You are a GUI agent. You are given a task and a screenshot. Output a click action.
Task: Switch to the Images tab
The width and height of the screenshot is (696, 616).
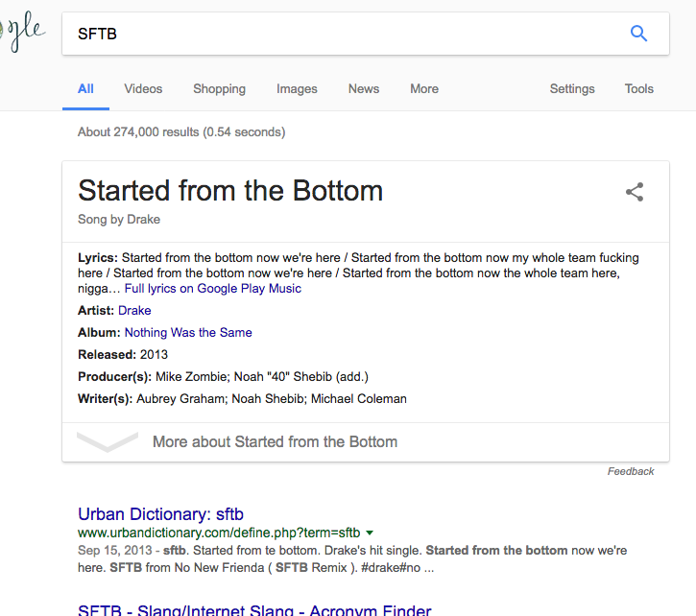(x=297, y=89)
